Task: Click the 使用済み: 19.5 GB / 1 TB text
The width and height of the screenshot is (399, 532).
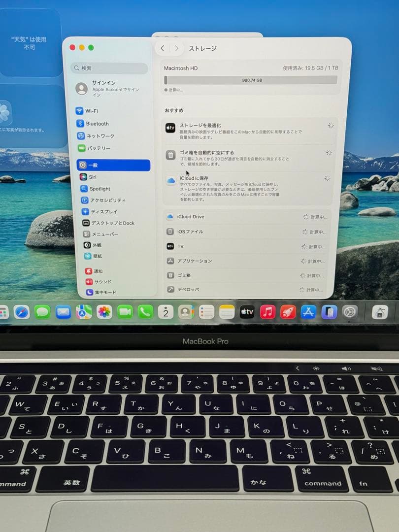Action: (x=310, y=68)
